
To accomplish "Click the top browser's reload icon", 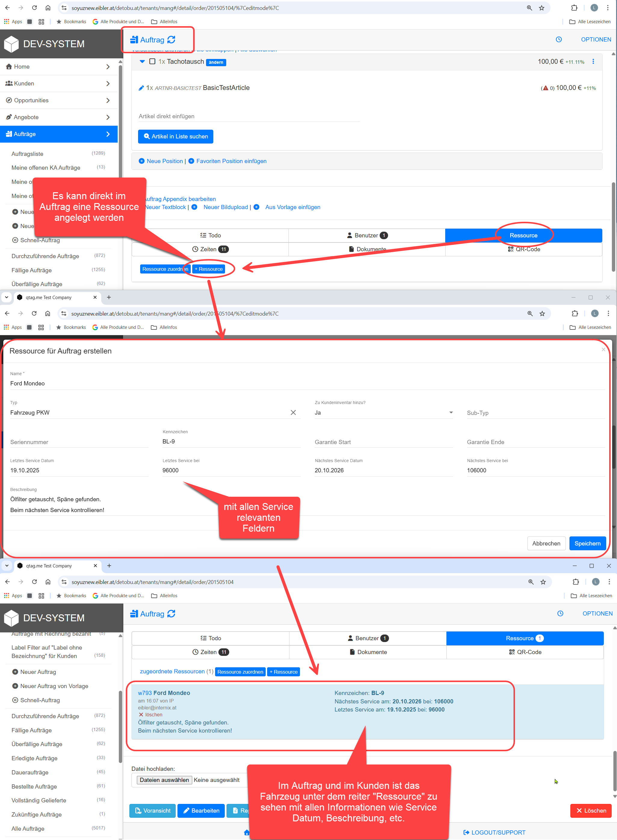I will tap(34, 8).
